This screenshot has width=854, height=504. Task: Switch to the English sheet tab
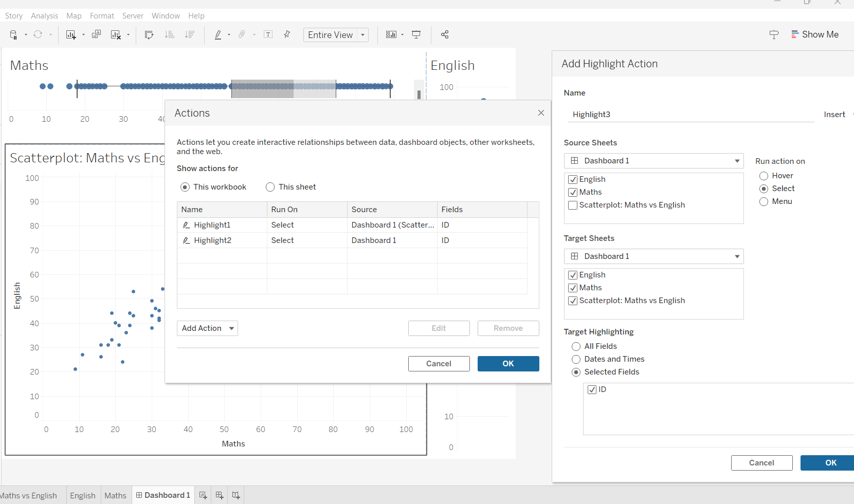click(83, 496)
